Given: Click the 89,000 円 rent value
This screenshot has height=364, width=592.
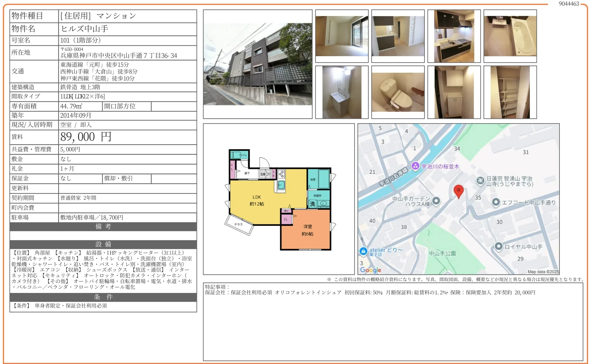Looking at the screenshot, I should pos(86,137).
